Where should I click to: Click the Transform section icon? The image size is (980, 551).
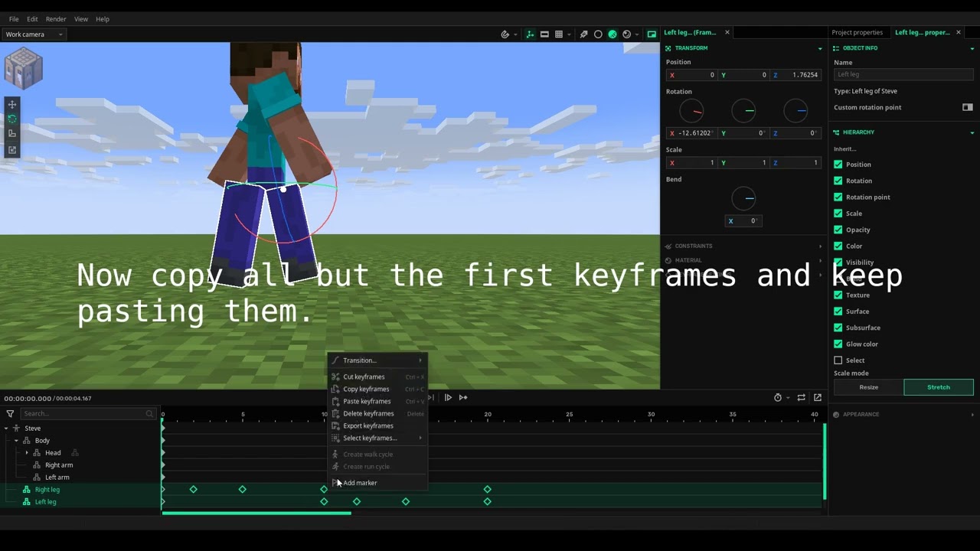668,48
